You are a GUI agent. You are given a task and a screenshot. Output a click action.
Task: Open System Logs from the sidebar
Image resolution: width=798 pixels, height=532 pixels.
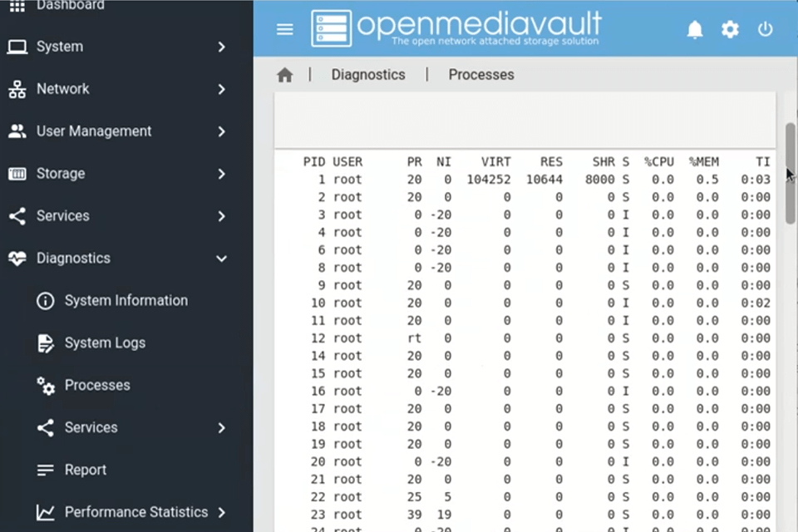[x=105, y=342]
